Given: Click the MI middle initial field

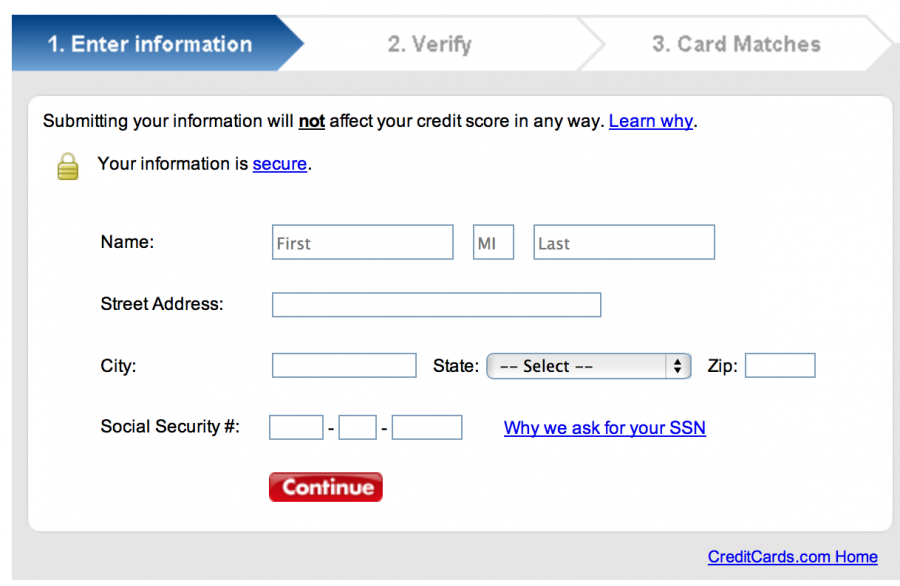Looking at the screenshot, I should tap(493, 243).
